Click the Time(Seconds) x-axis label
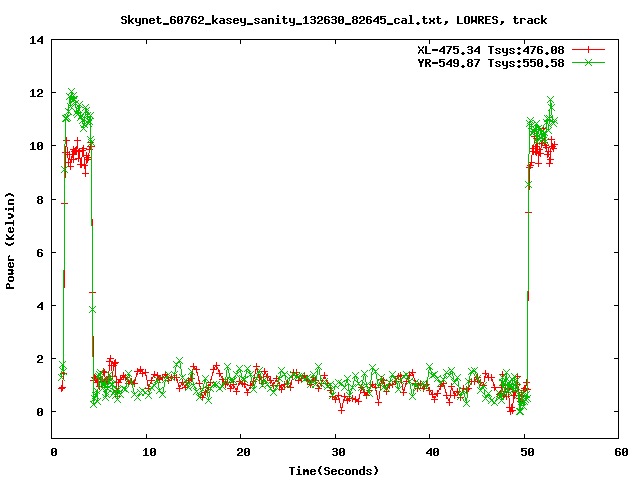The image size is (640, 480). coord(333,471)
